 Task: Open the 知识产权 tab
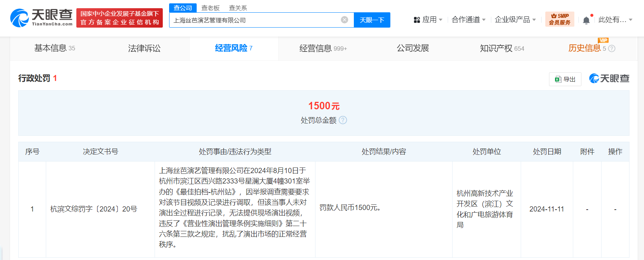tap(502, 48)
